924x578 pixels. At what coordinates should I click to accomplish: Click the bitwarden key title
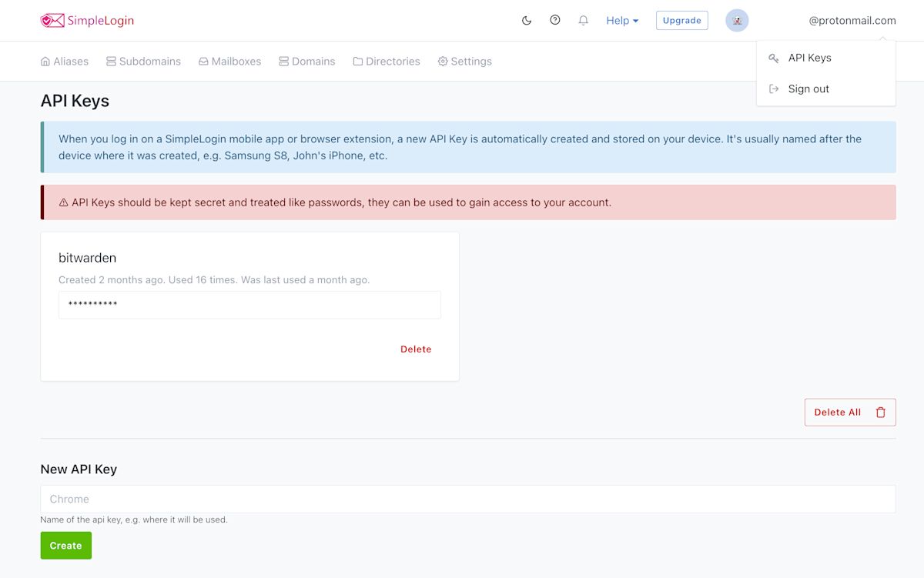[87, 258]
